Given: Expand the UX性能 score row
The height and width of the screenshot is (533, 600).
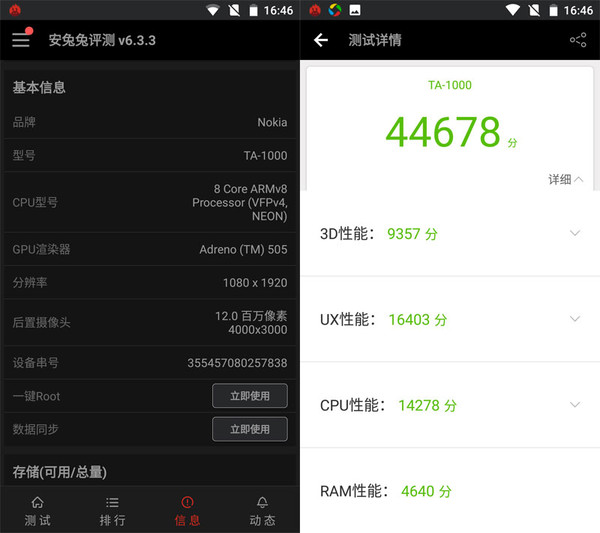Looking at the screenshot, I should point(450,319).
